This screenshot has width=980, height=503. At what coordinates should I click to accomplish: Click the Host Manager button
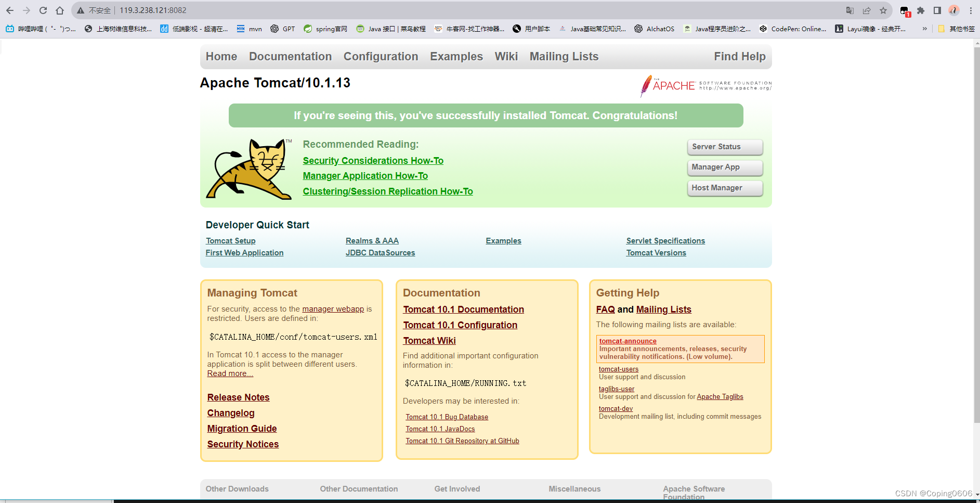pyautogui.click(x=725, y=188)
